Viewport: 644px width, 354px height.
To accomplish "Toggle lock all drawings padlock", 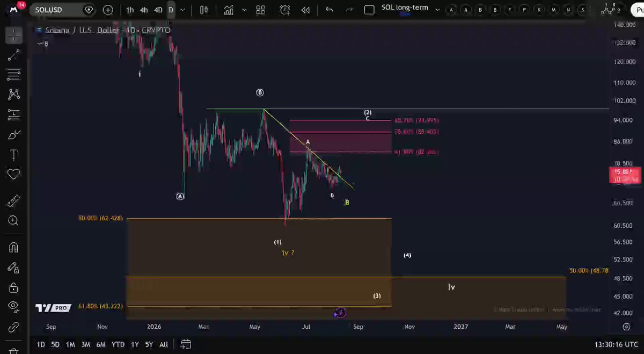I will pyautogui.click(x=14, y=287).
